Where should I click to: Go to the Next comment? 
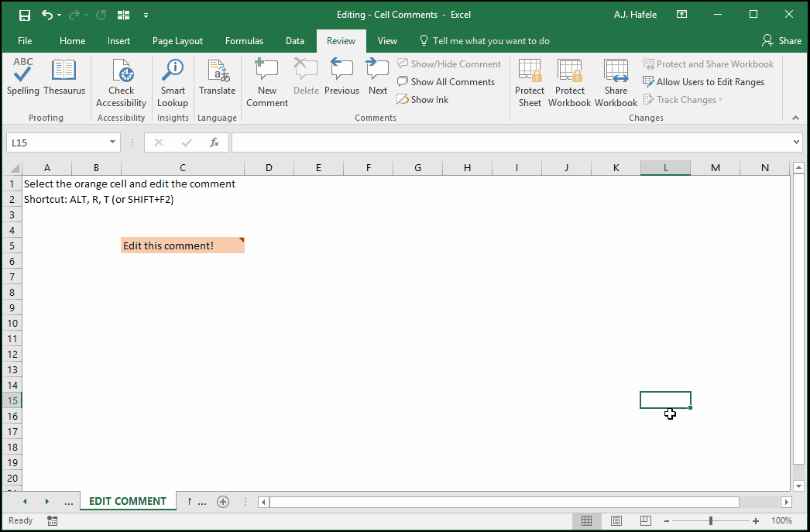click(x=378, y=77)
